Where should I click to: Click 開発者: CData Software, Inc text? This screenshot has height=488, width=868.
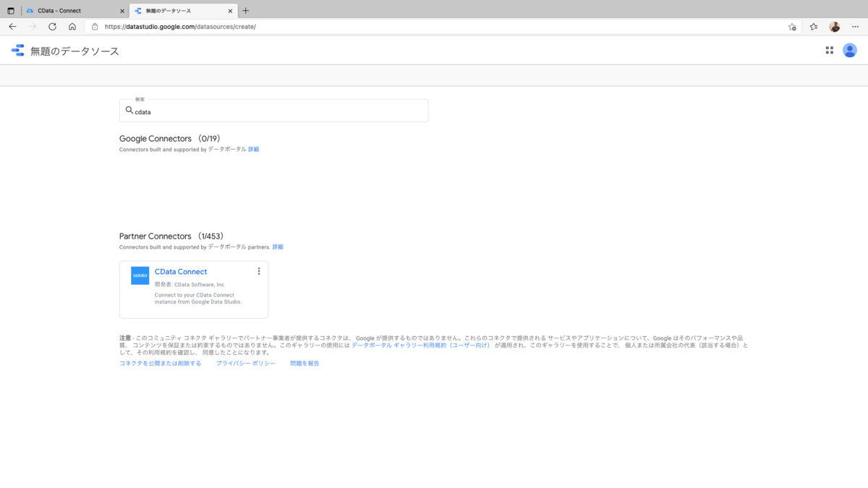(x=190, y=285)
